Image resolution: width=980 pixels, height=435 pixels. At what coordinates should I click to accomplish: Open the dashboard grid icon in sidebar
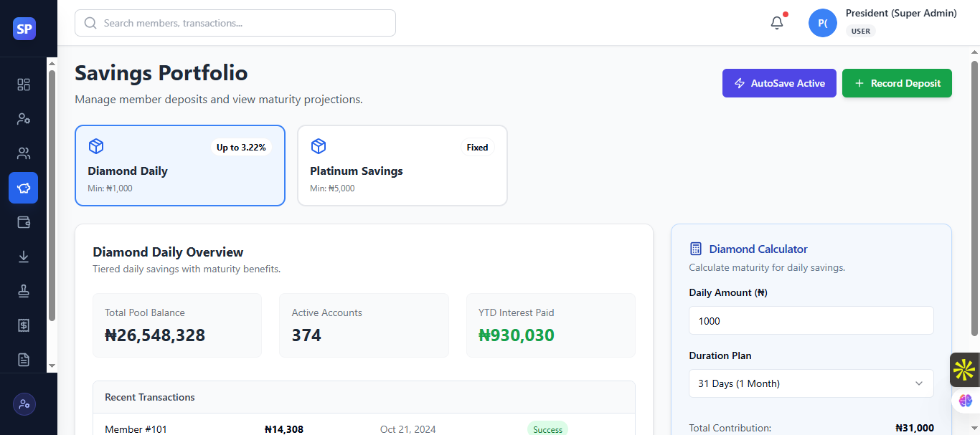pyautogui.click(x=24, y=85)
